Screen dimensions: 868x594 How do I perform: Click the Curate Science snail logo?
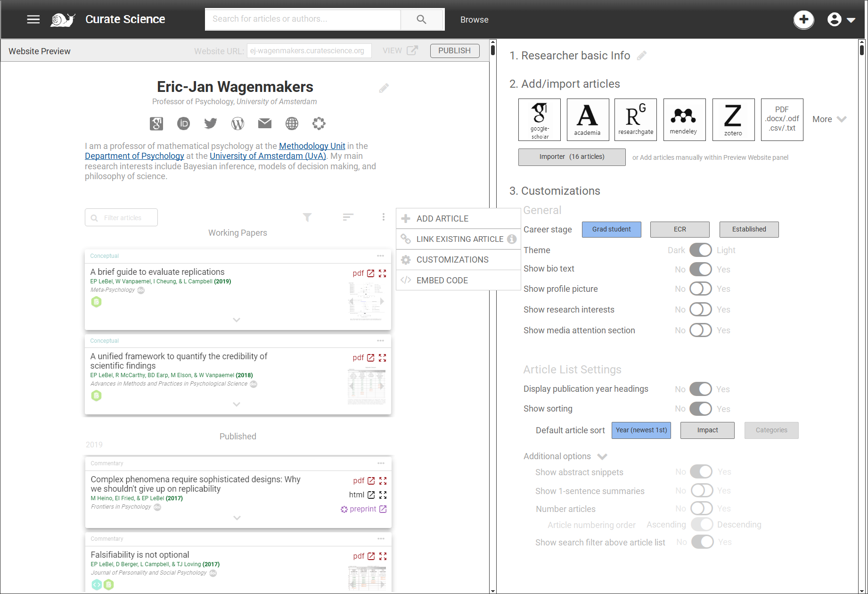pos(63,19)
